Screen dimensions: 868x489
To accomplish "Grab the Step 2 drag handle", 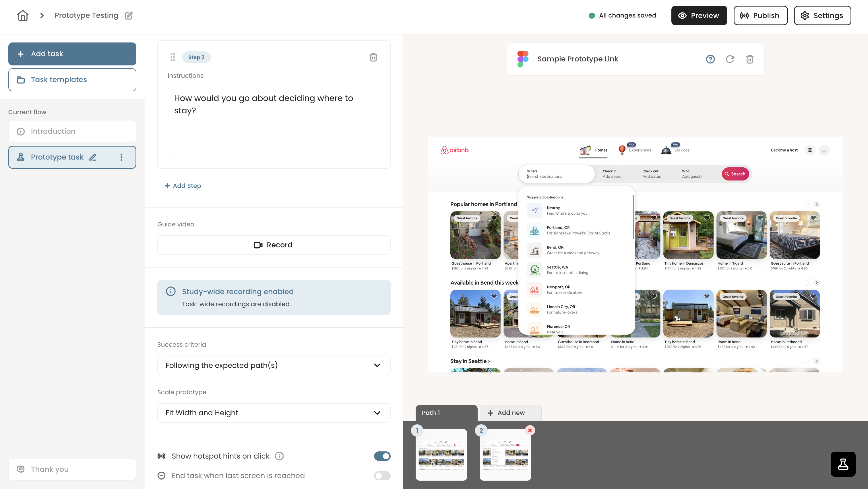I will tap(173, 57).
